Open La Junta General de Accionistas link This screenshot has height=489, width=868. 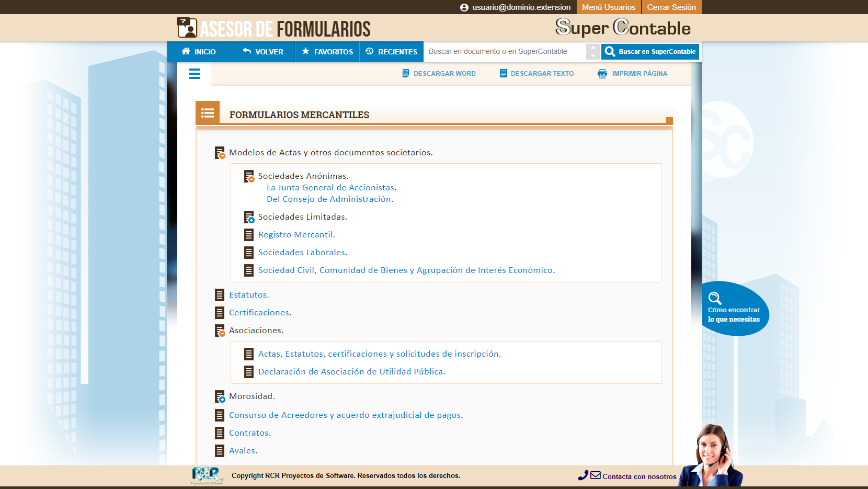(330, 188)
